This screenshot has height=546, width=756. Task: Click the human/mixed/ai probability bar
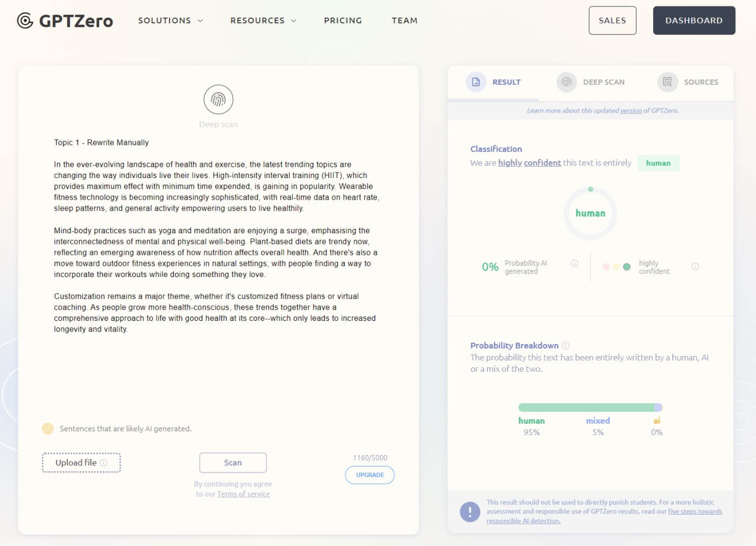[590, 407]
